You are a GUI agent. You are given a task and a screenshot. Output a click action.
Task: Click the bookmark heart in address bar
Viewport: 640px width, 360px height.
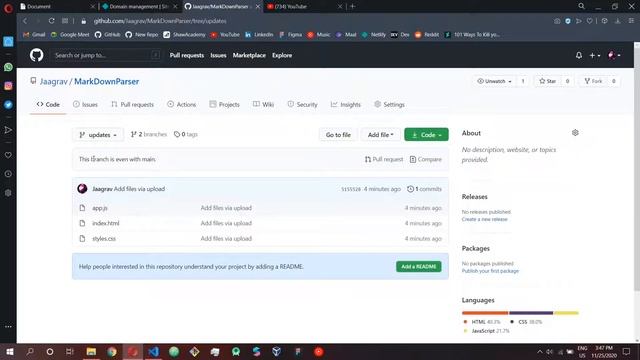pos(589,21)
